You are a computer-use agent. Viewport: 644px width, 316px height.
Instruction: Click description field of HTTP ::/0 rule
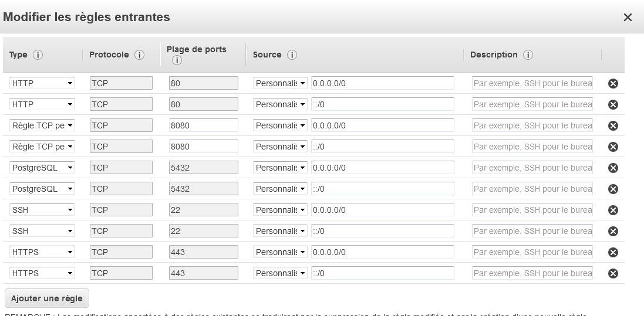(532, 104)
